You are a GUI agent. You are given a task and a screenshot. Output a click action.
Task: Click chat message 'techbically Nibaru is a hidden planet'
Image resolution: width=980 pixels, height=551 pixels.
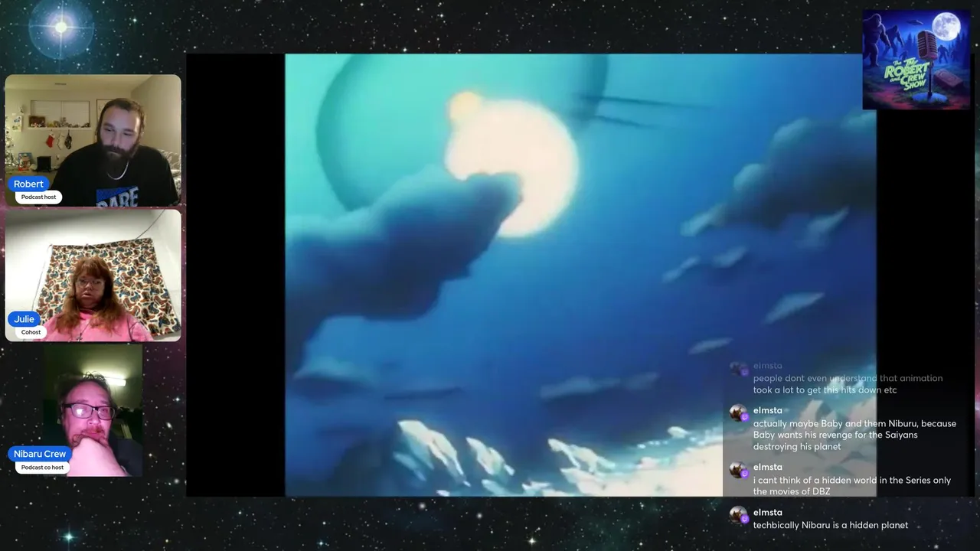(831, 525)
